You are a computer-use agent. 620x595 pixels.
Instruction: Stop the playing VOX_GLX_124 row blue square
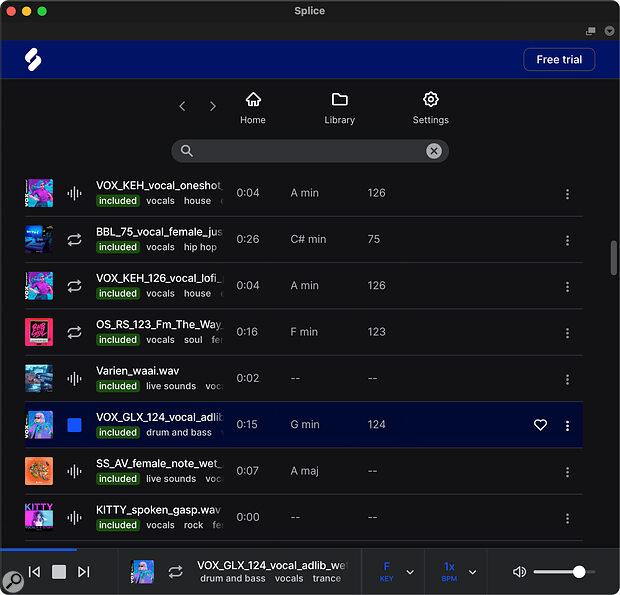(x=74, y=425)
